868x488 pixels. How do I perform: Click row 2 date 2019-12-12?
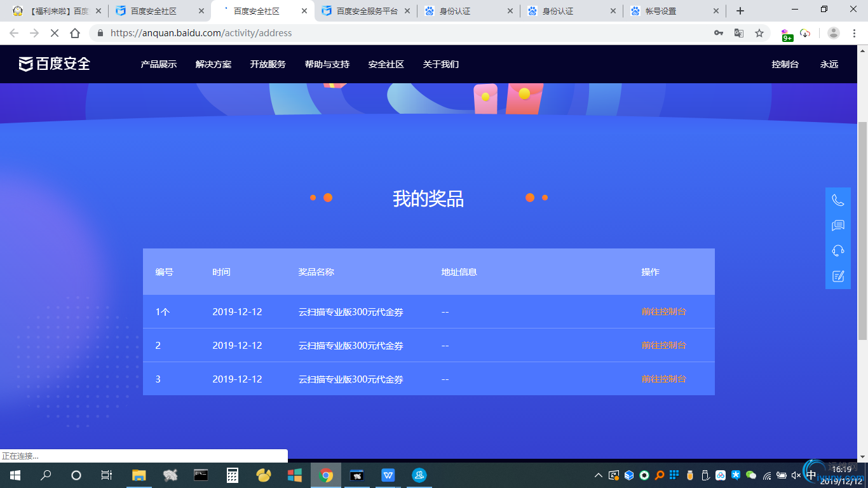237,346
